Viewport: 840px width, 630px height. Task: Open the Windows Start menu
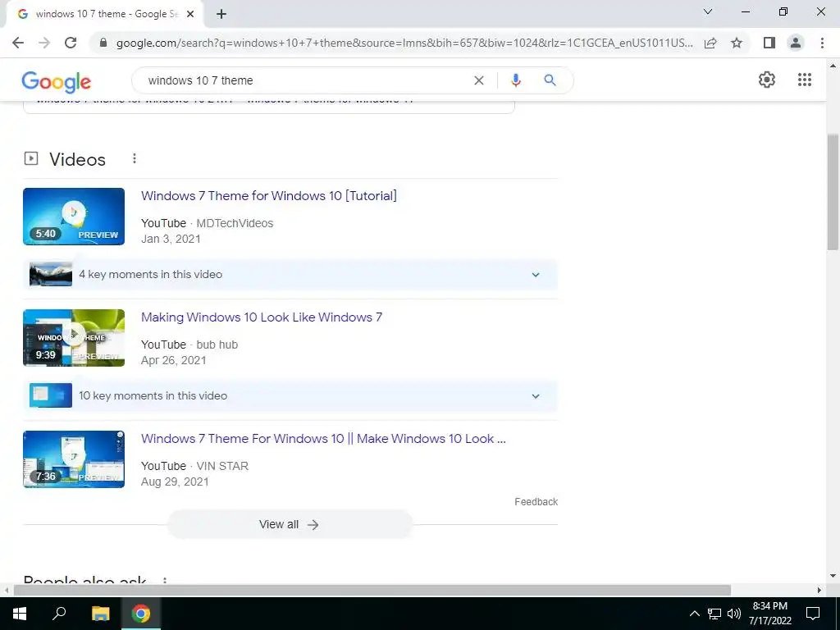click(20, 614)
